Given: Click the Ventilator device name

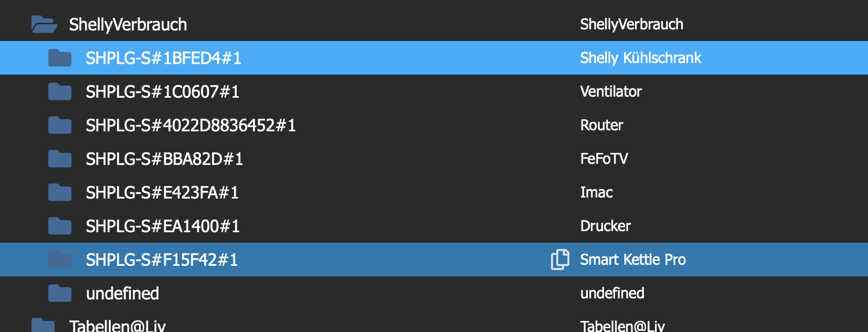Looking at the screenshot, I should tap(611, 91).
